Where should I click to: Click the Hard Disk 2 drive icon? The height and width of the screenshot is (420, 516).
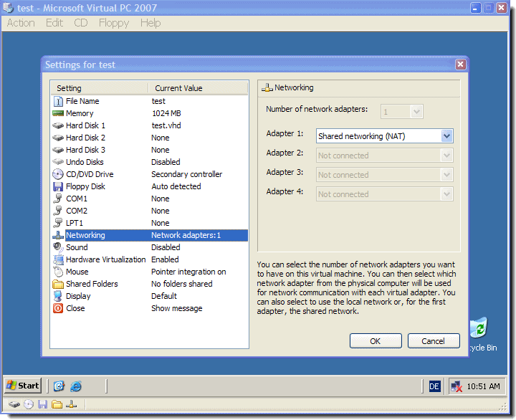point(58,138)
